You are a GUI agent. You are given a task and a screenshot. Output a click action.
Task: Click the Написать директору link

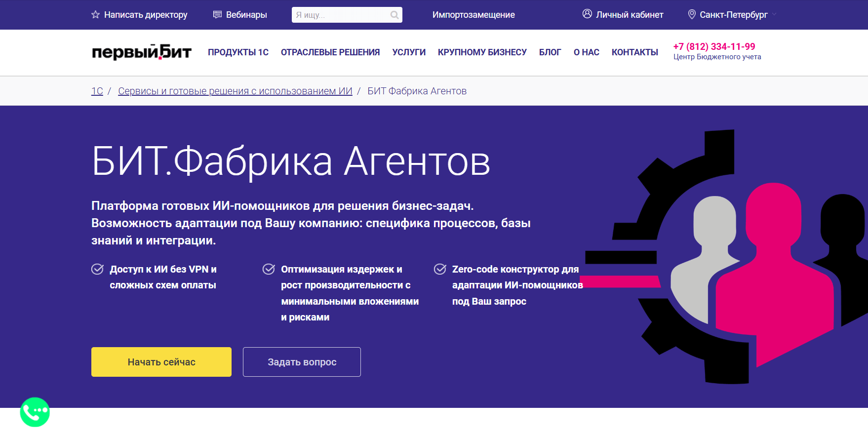pos(146,15)
